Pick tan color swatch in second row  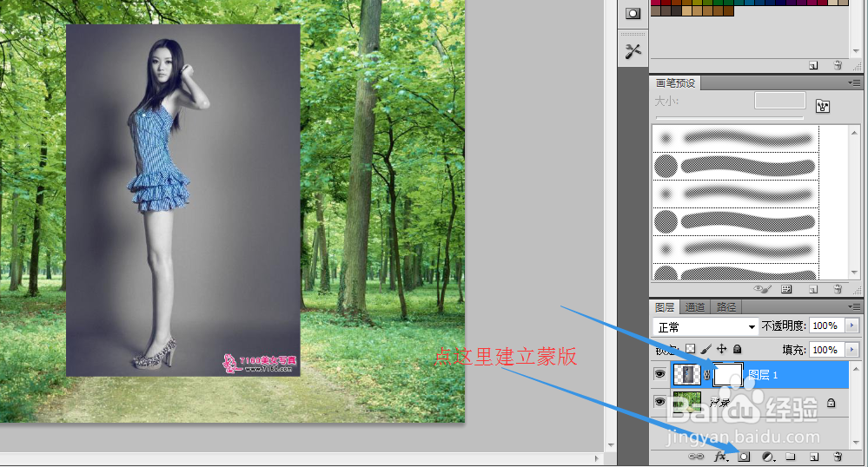[x=686, y=10]
